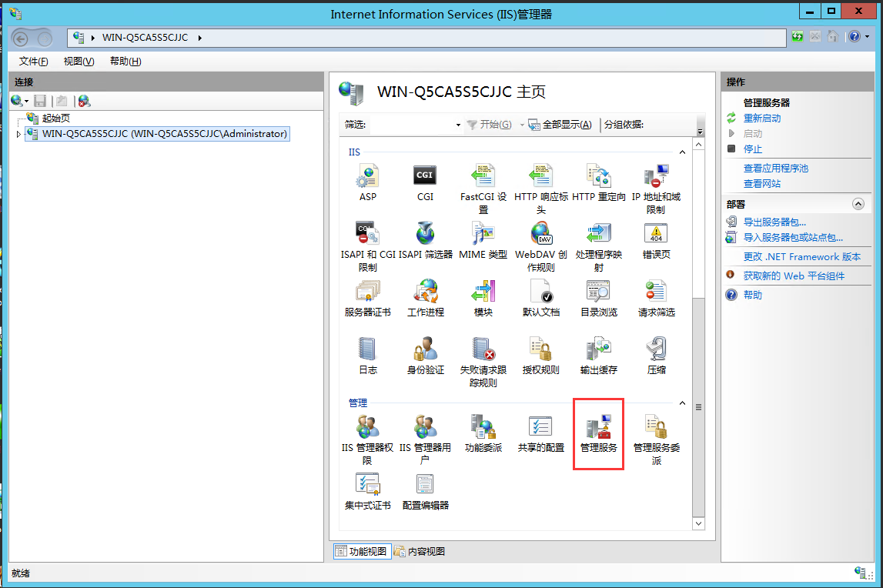Click 导出服务器包 action
This screenshot has height=588, width=883.
774,222
